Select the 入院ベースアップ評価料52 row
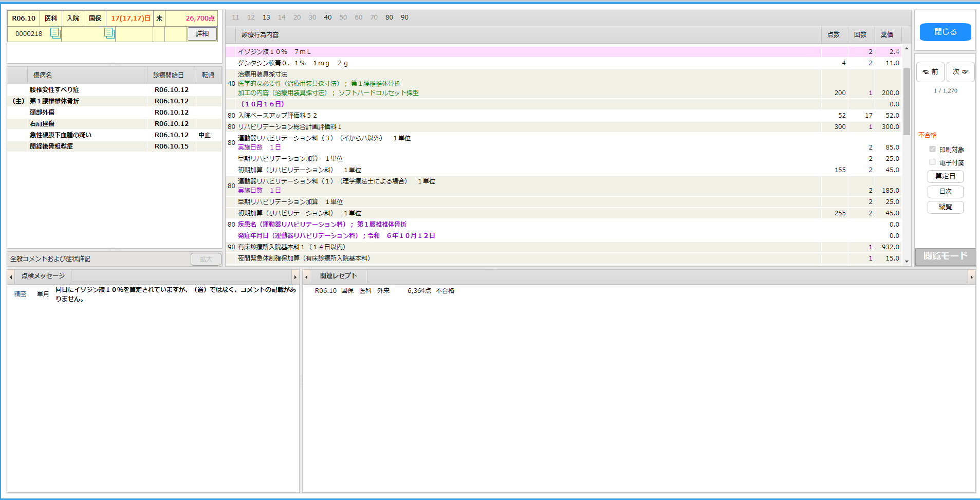 [x=564, y=116]
